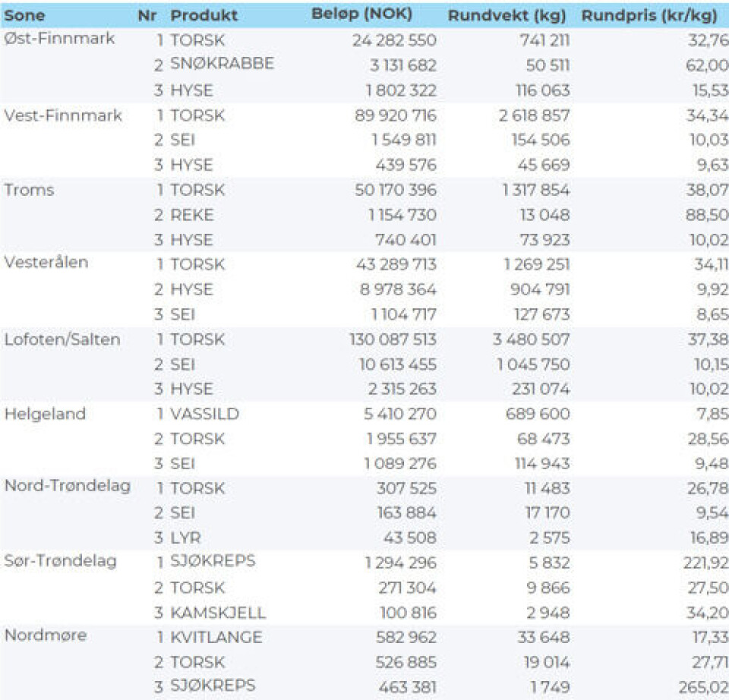
Task: Click the REKE product under Troms
Action: tap(192, 215)
